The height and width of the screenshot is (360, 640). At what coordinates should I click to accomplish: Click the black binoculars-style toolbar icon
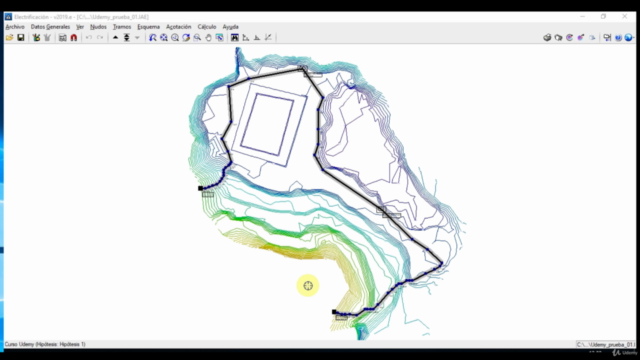tap(235, 38)
